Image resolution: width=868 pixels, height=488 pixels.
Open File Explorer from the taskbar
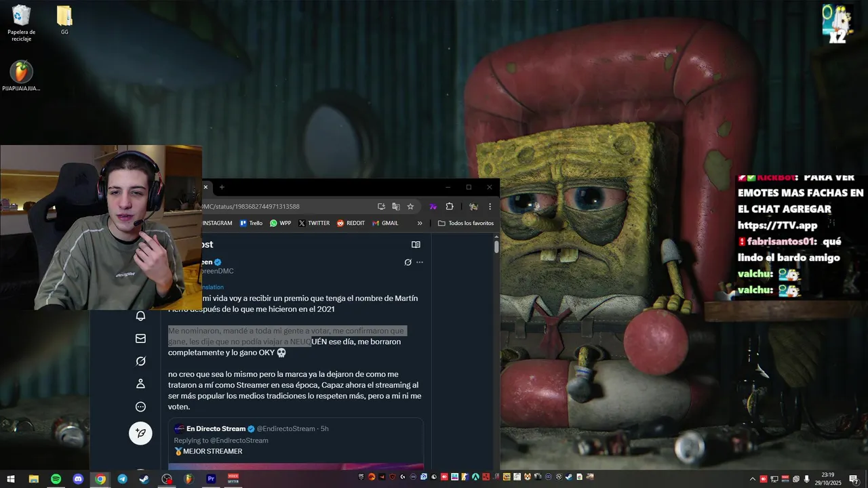pos(33,479)
